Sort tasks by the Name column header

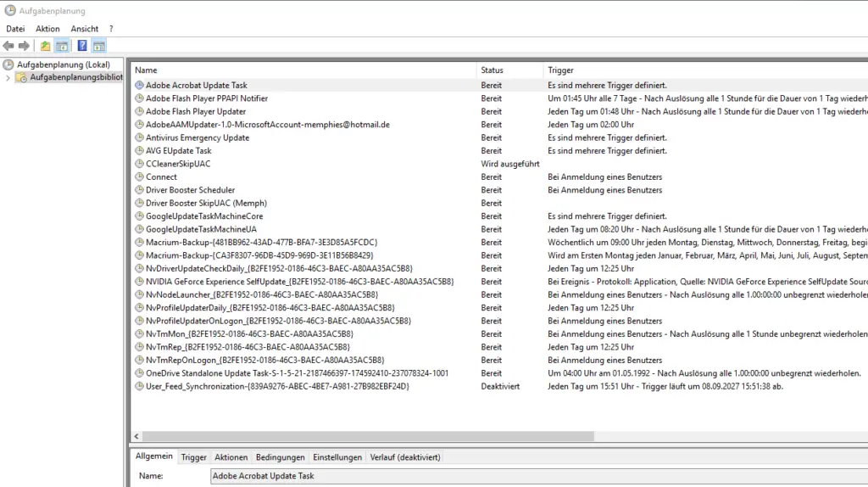146,70
